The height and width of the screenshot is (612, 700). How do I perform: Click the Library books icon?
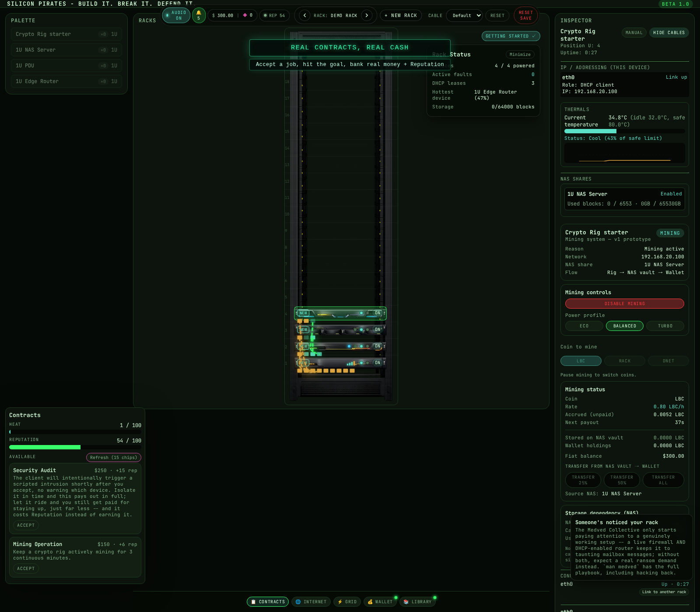(x=406, y=602)
